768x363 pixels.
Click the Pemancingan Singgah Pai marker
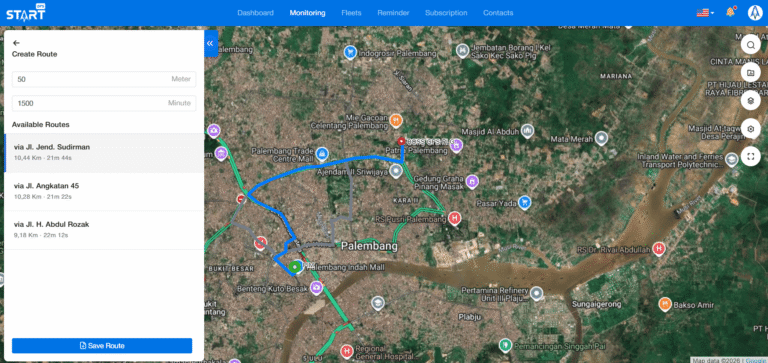click(504, 345)
